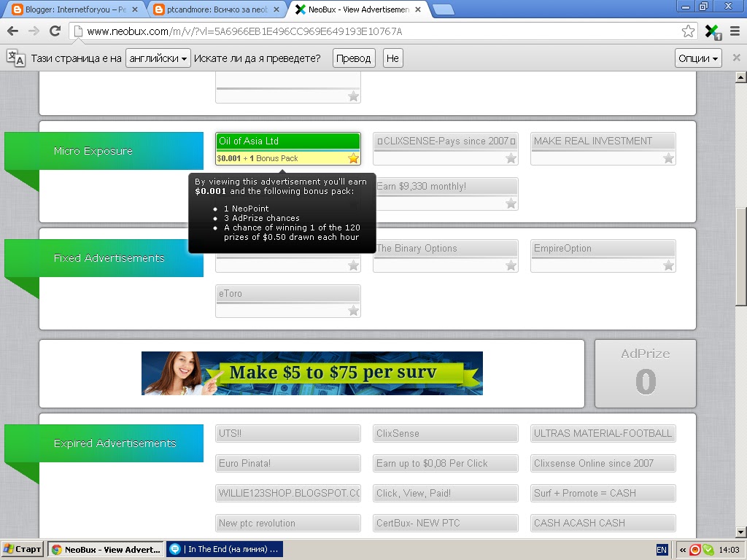Image resolution: width=747 pixels, height=560 pixels.
Task: Click expired ad CertBux- NEW PTC
Action: pos(446,523)
